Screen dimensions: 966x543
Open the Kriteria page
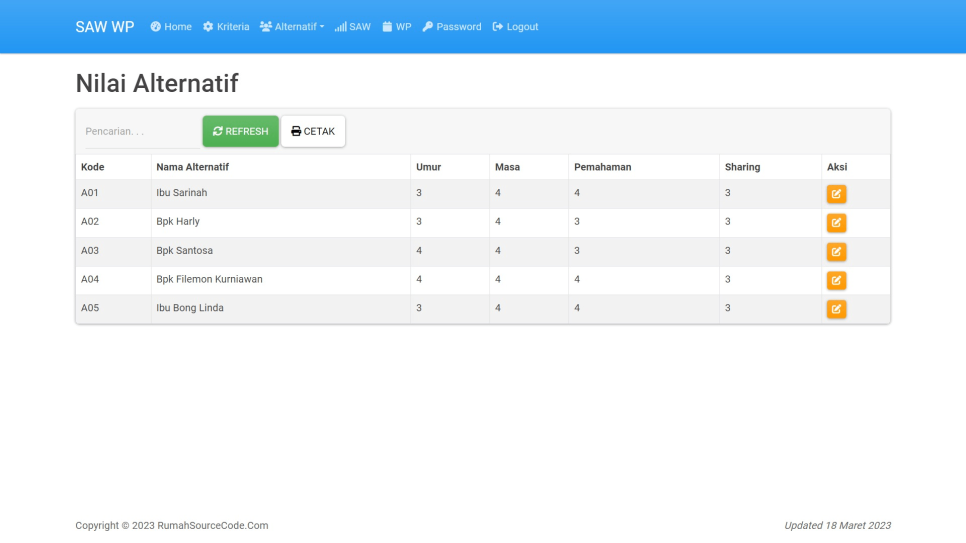[226, 27]
